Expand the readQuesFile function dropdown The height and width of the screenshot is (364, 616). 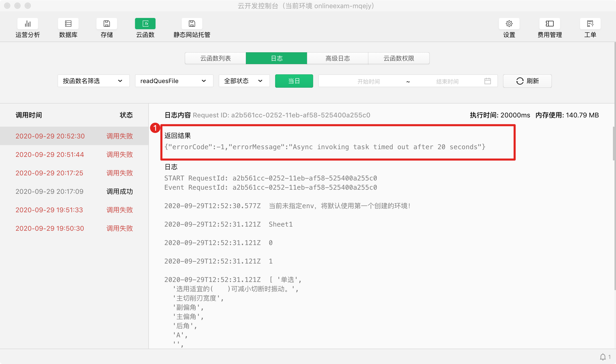coord(174,81)
